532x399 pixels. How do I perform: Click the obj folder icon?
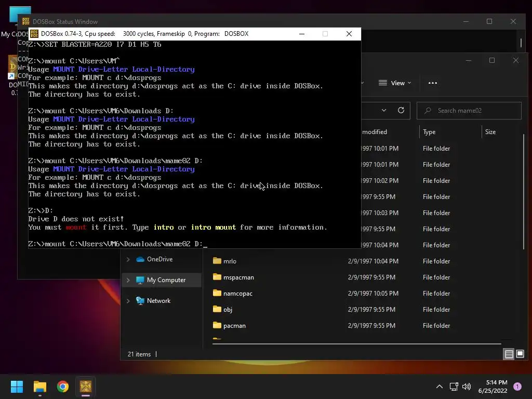[x=217, y=309]
